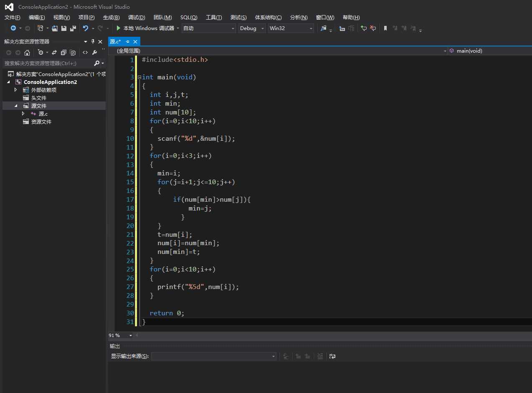The width and height of the screenshot is (532, 393).
Task: Open the 工具(T) menu
Action: pos(214,18)
